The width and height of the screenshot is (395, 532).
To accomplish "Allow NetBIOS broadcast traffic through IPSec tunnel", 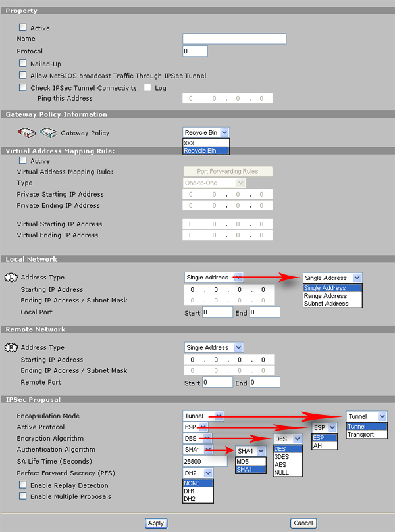I will pos(23,75).
